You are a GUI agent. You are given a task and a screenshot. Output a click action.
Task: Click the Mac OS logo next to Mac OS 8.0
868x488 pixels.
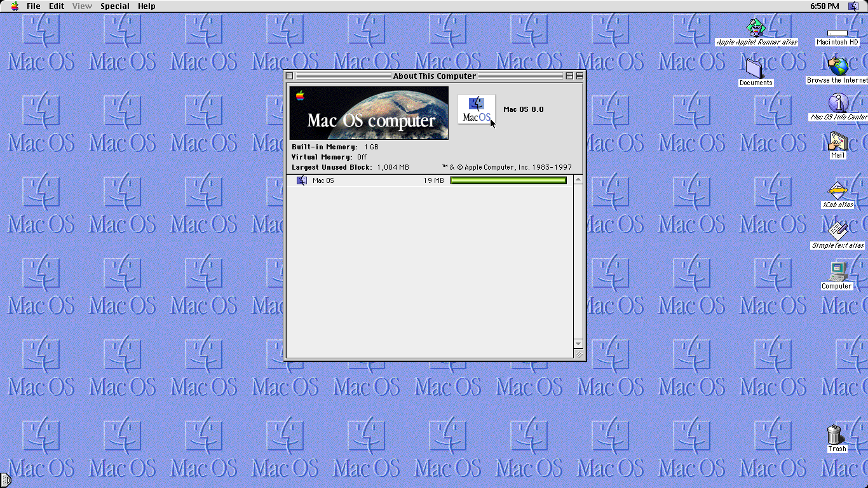pyautogui.click(x=477, y=109)
